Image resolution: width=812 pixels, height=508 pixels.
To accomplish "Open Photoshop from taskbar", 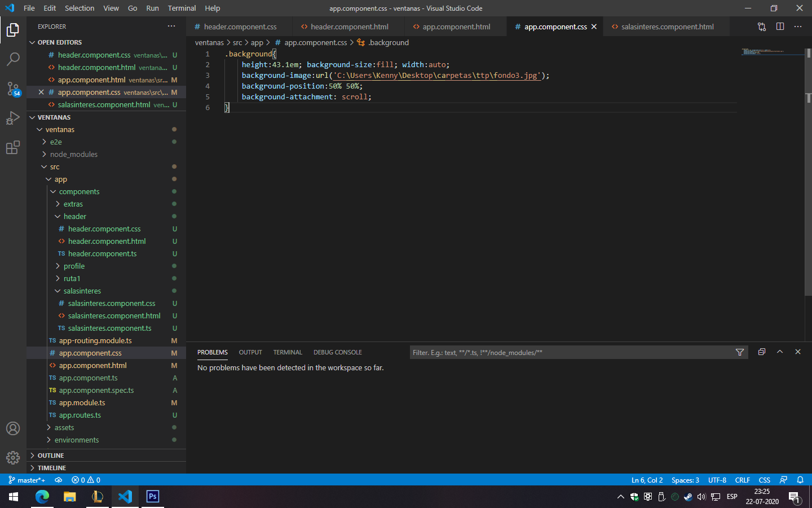I will (x=153, y=497).
